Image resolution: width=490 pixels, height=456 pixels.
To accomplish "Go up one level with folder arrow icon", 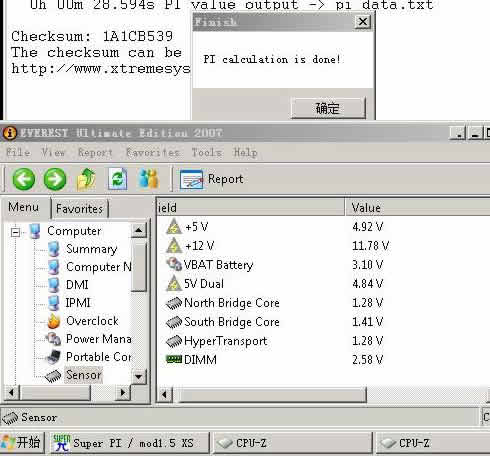I will pyautogui.click(x=86, y=179).
